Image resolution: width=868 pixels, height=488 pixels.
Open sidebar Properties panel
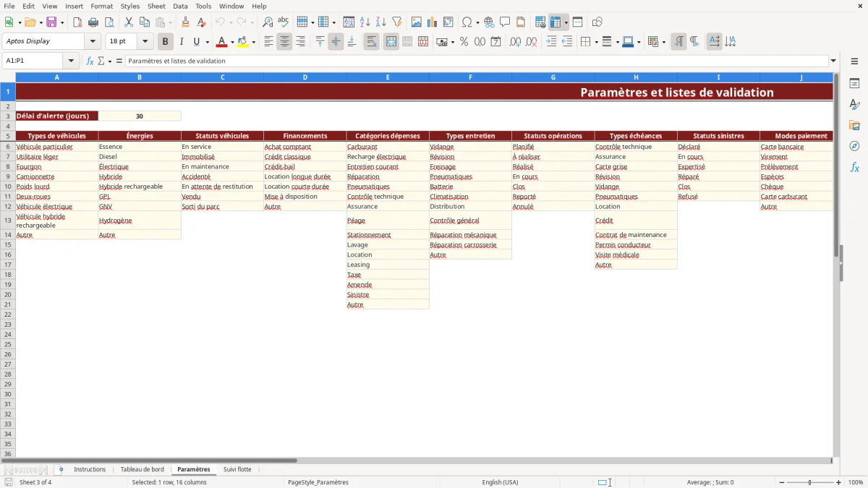pos(854,84)
